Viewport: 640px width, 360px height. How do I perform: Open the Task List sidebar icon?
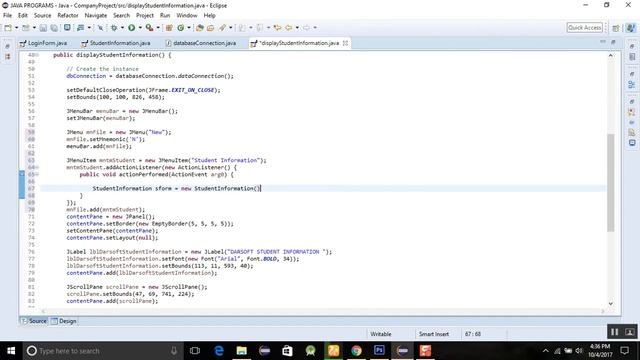click(632, 57)
